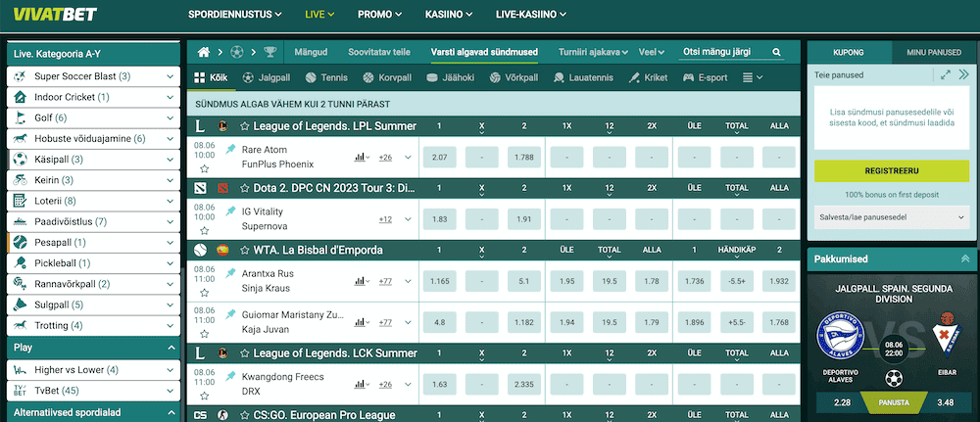The width and height of the screenshot is (980, 422).
Task: Open +77 more markets for Arantxa Rus
Action: pyautogui.click(x=385, y=282)
